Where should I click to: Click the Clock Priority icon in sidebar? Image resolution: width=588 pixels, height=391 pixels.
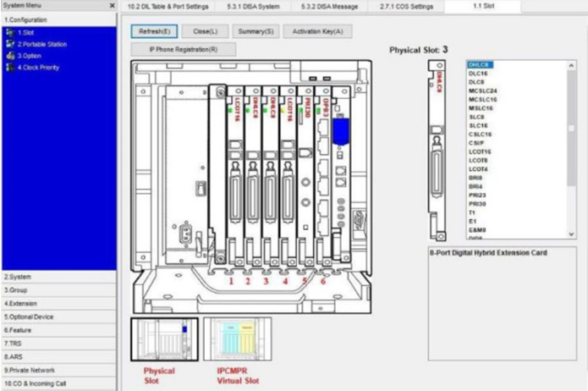pos(10,68)
